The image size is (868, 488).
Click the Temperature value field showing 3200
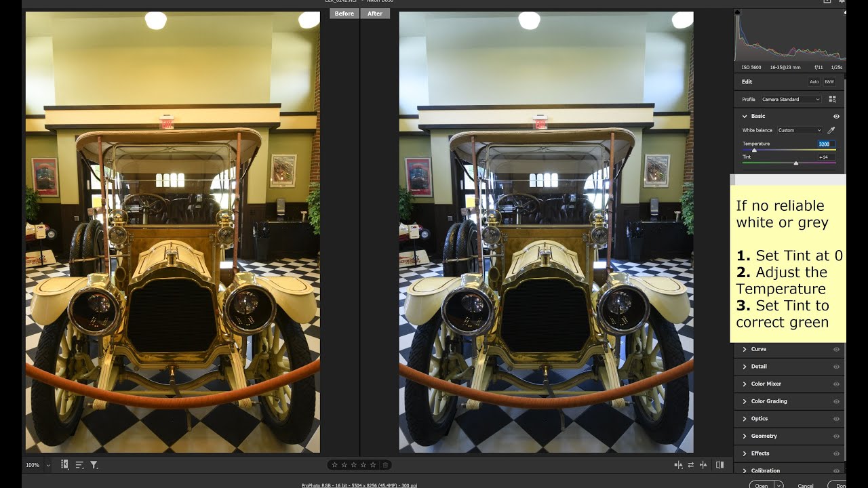pyautogui.click(x=827, y=144)
